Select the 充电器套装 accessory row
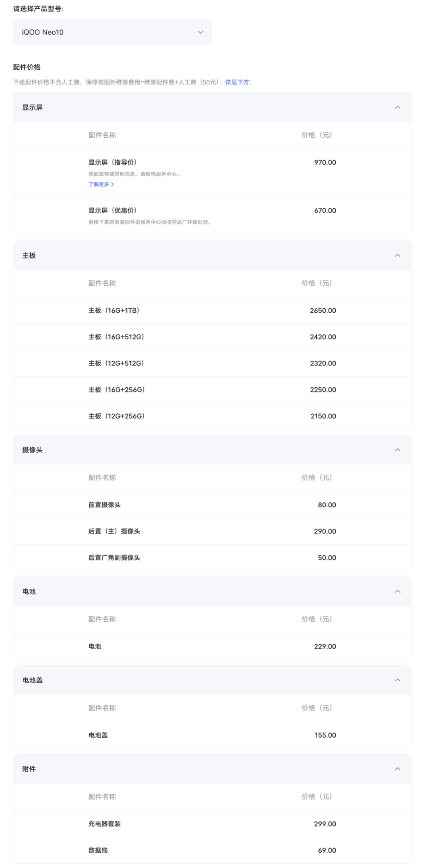425x868 pixels. [x=212, y=824]
